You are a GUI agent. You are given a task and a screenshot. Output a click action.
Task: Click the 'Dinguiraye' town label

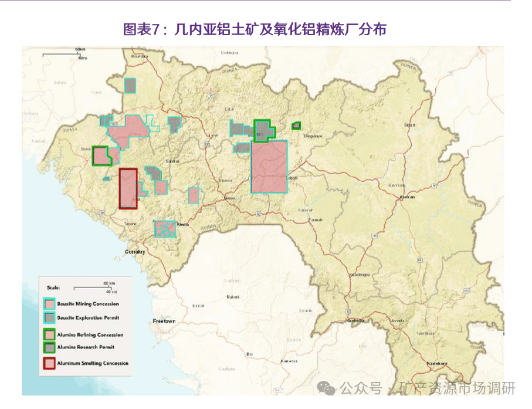(313, 136)
